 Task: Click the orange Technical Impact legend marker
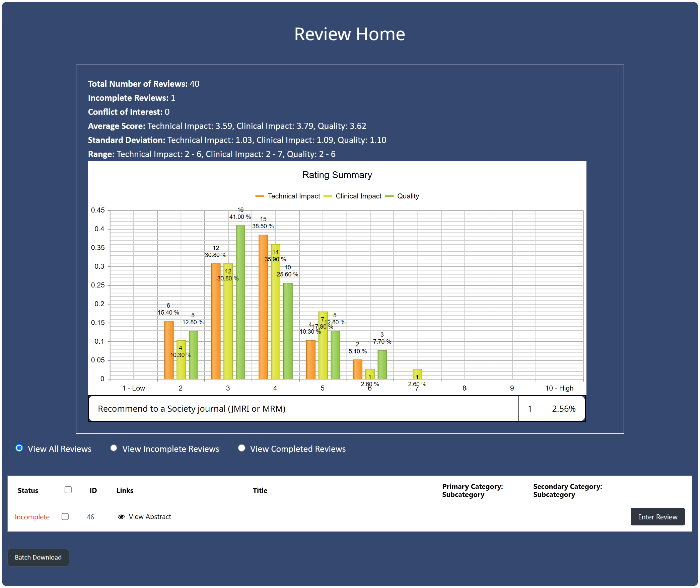click(260, 196)
